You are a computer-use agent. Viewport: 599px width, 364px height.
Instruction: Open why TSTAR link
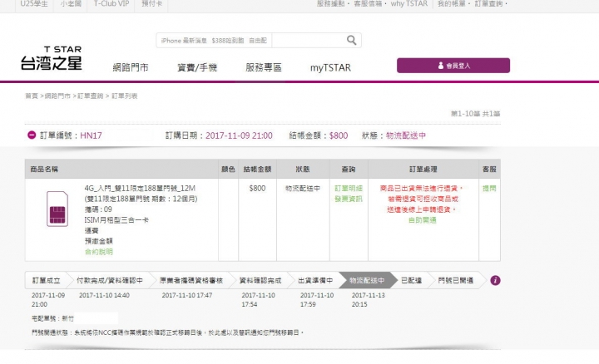408,4
